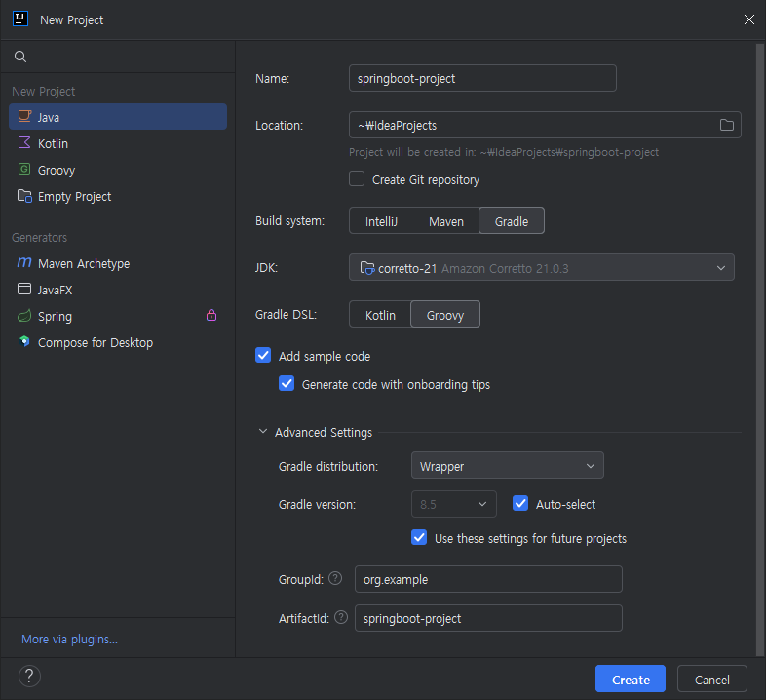Screen dimensions: 766x700
Task: Select Maven Archetype generator
Action: pyautogui.click(x=118, y=263)
